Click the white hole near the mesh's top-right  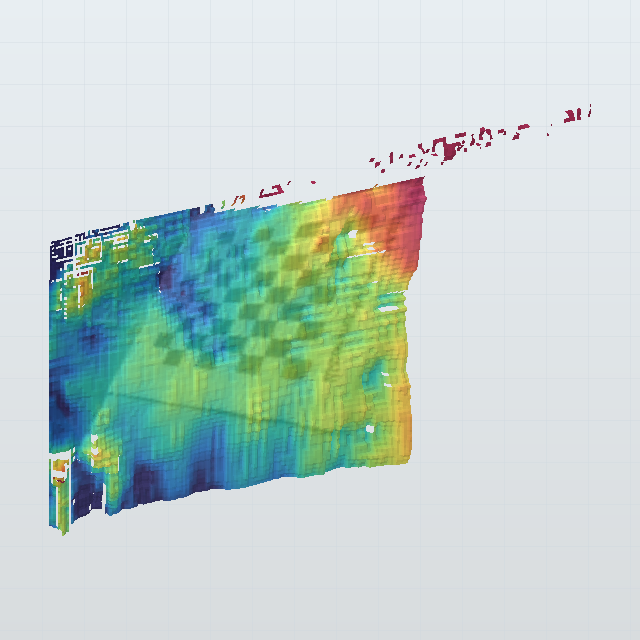pyautogui.click(x=352, y=235)
